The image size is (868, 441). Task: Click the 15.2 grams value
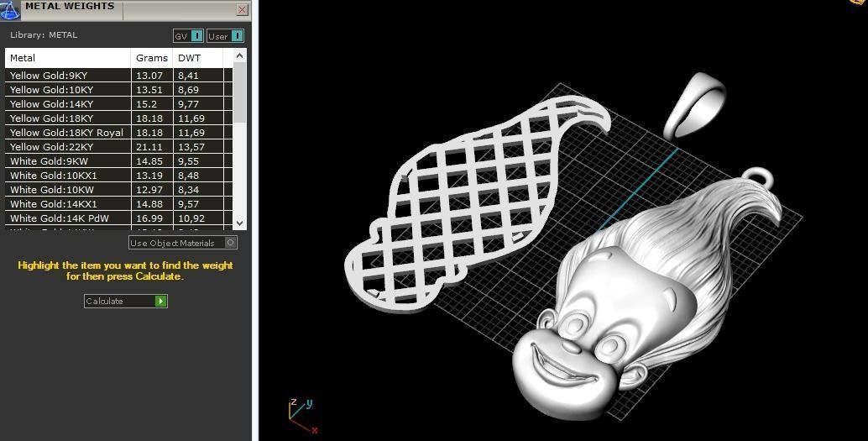pyautogui.click(x=146, y=104)
